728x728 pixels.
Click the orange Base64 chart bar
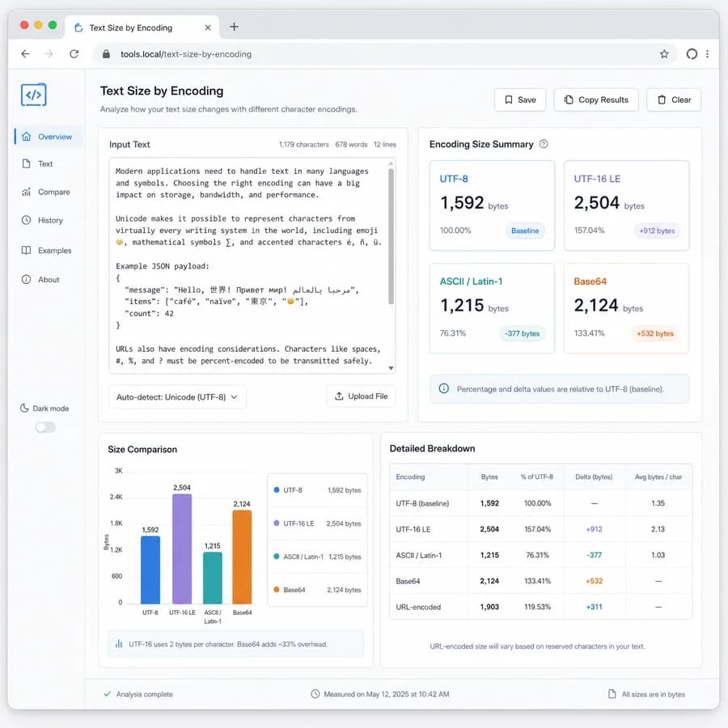point(242,557)
